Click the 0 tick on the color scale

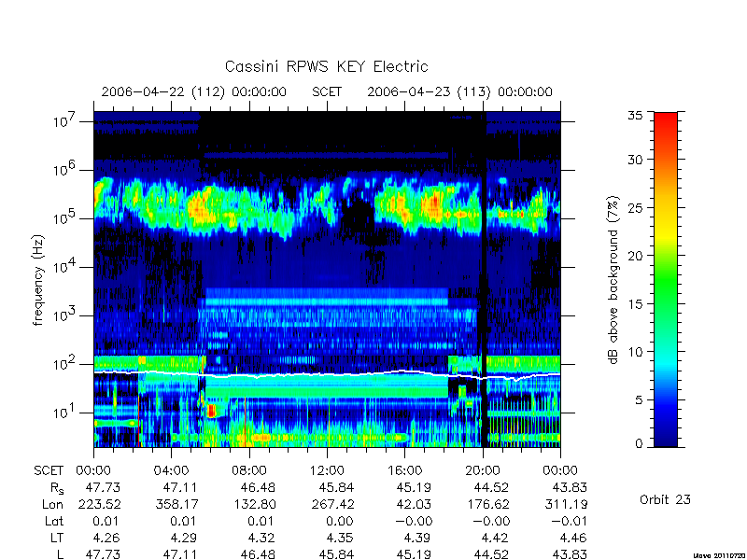coord(639,444)
